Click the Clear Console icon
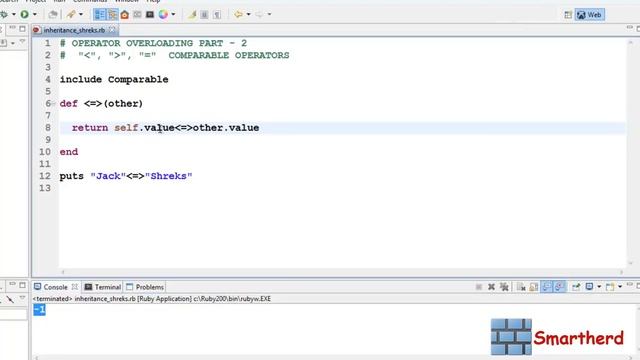Viewport: 640px width, 360px height. pyautogui.click(x=521, y=287)
